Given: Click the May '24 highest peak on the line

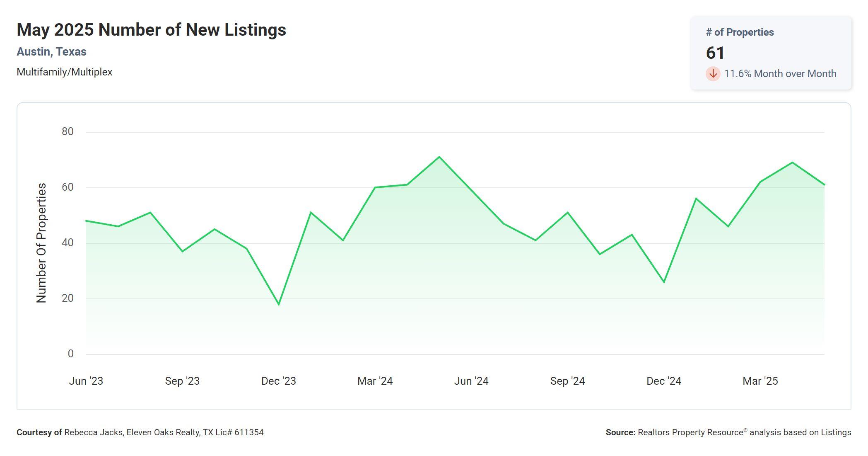Looking at the screenshot, I should coord(439,157).
